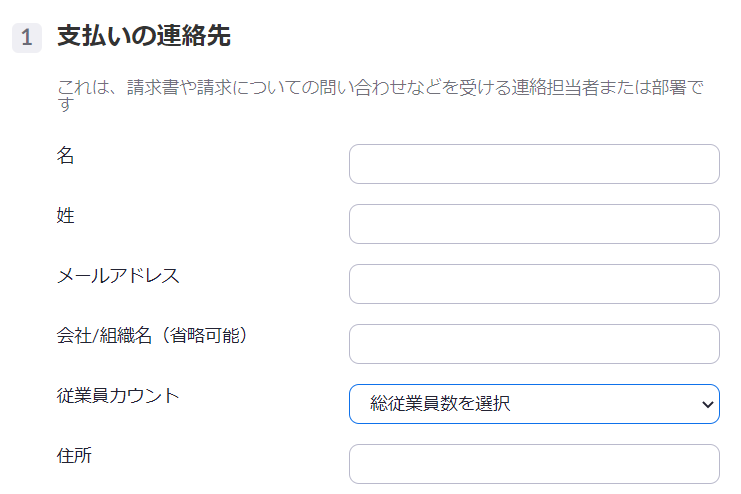Open the 総従業員数を選択 dropdown
741x494 pixels.
coord(533,404)
